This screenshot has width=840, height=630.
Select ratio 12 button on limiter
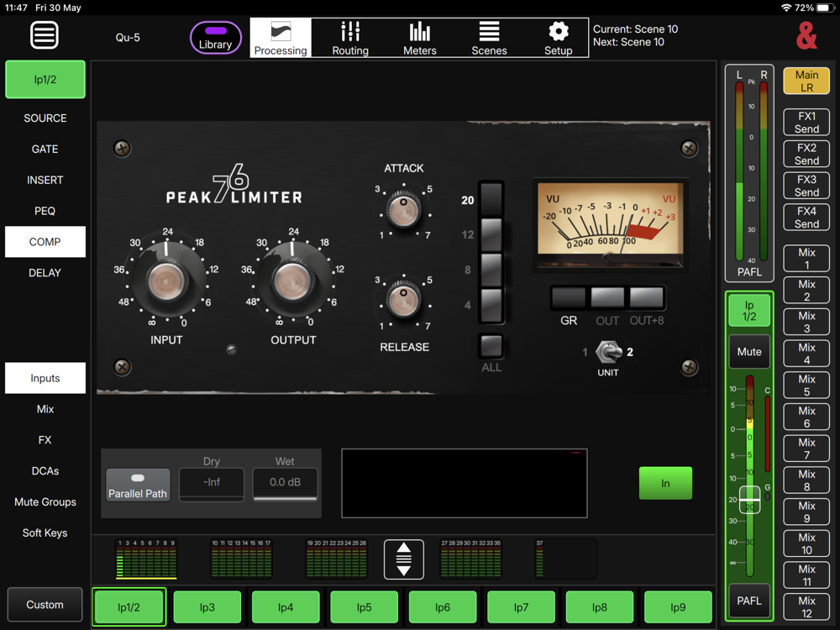tap(491, 234)
